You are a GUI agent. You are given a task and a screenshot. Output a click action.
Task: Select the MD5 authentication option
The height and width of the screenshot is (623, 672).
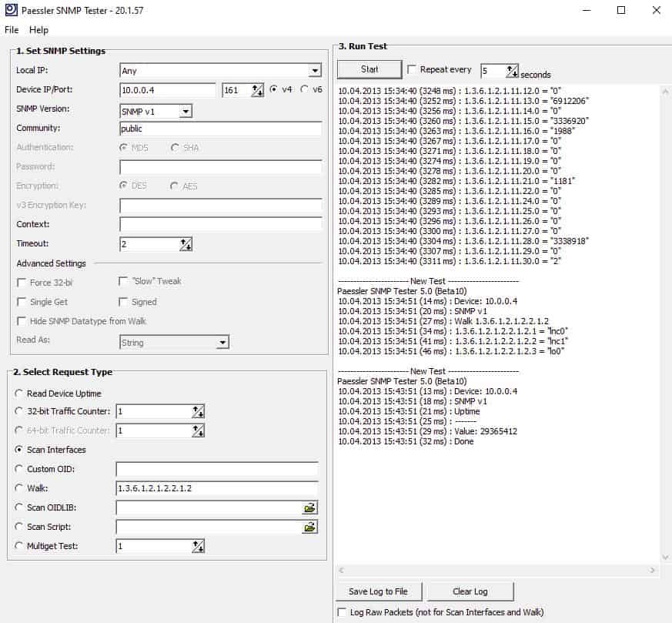pos(123,148)
